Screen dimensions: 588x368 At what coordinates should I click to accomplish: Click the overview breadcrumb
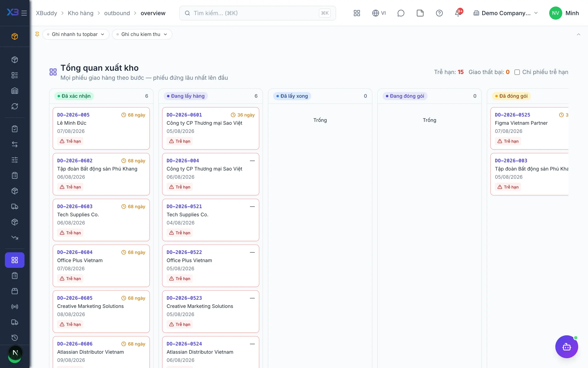click(x=153, y=13)
